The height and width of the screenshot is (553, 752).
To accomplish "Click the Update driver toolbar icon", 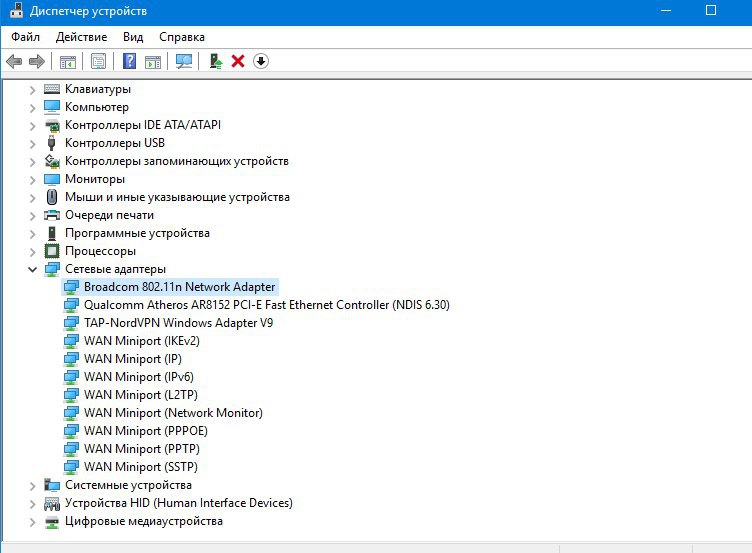I will (x=216, y=61).
